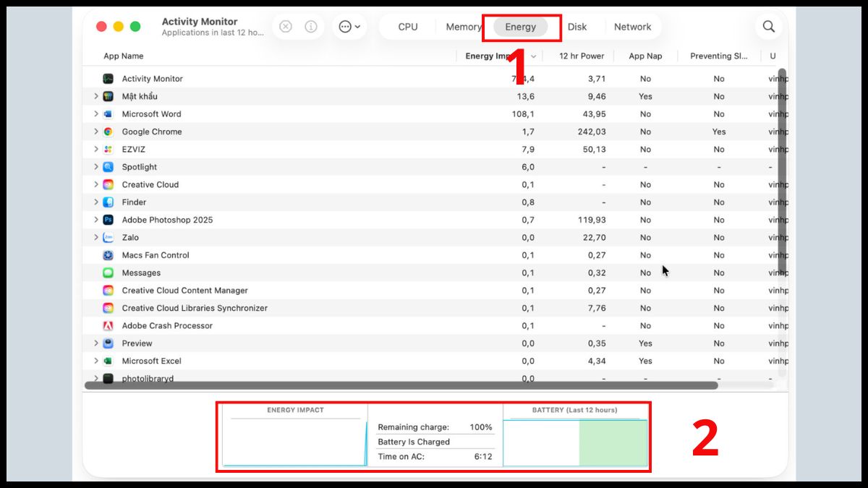Click the 'Battery Is Charged' text
868x488 pixels.
coord(414,442)
